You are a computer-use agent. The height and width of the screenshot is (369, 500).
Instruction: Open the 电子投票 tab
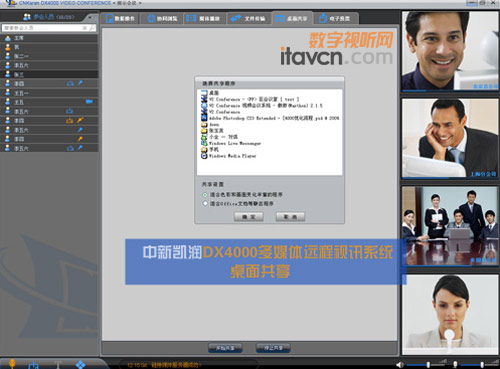click(335, 18)
